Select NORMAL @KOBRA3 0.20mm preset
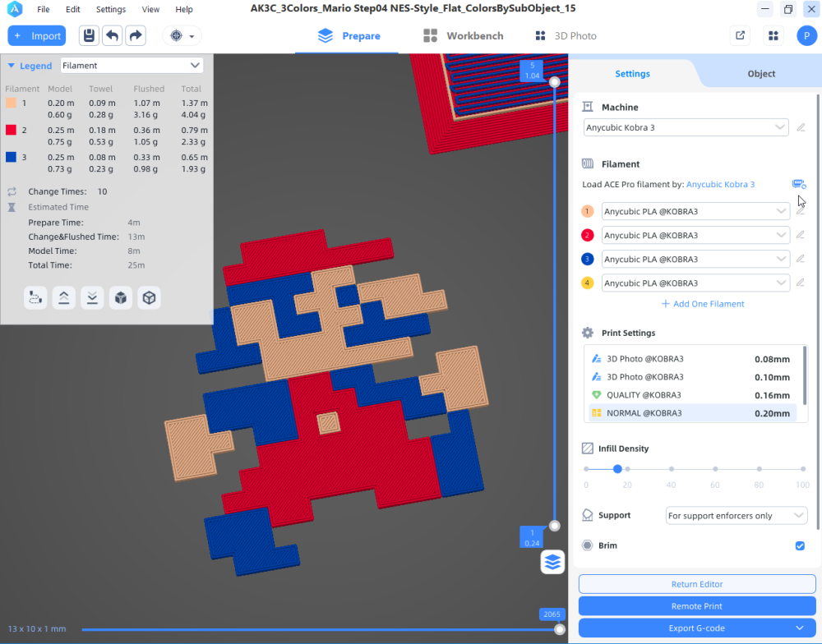The width and height of the screenshot is (822, 644). pyautogui.click(x=692, y=413)
